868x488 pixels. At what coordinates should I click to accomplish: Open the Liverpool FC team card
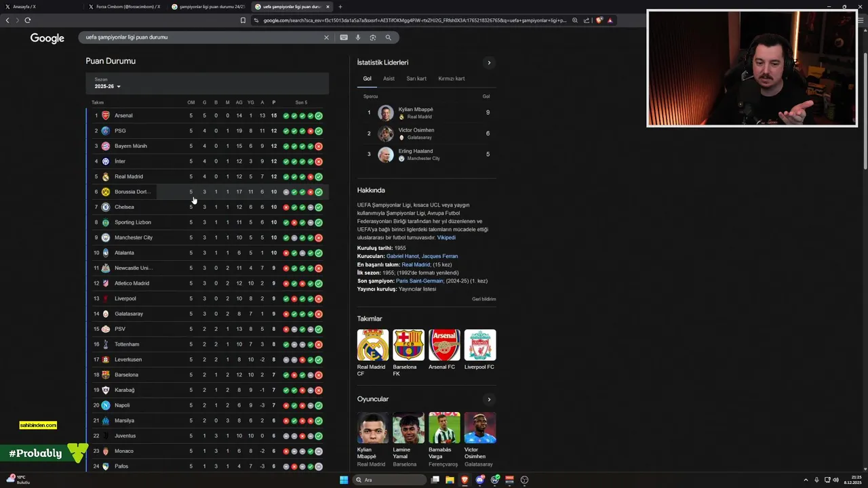coord(479,350)
